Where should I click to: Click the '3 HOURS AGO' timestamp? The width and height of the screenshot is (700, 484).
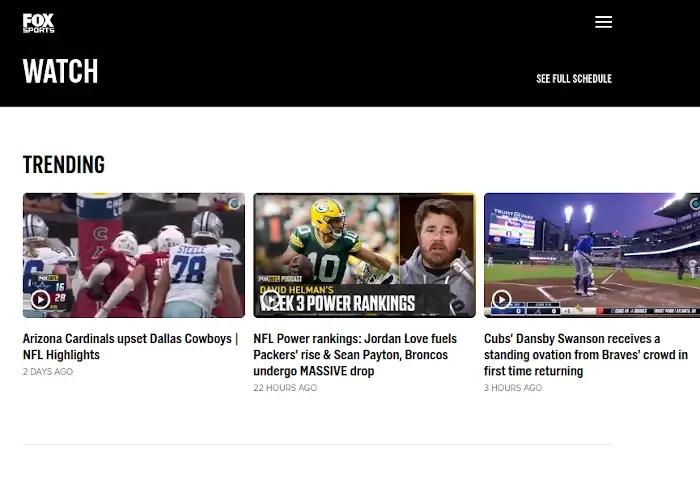pos(513,388)
